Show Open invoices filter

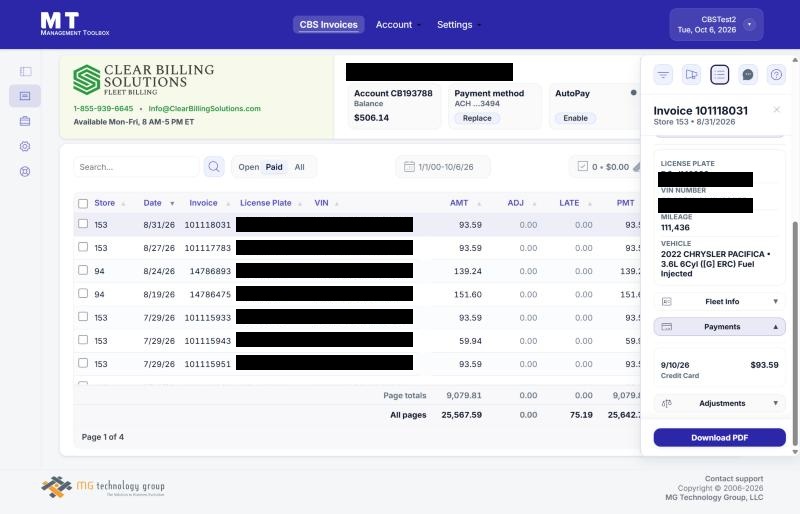[248, 167]
